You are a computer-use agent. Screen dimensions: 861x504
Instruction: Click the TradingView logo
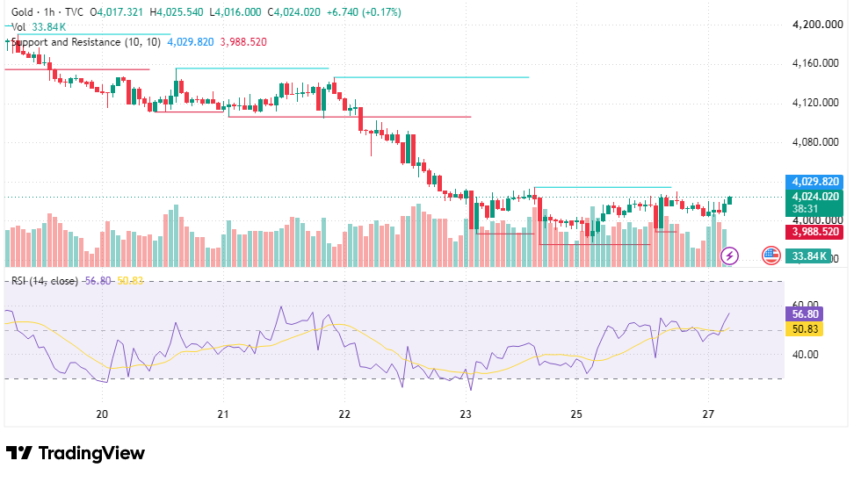(76, 453)
